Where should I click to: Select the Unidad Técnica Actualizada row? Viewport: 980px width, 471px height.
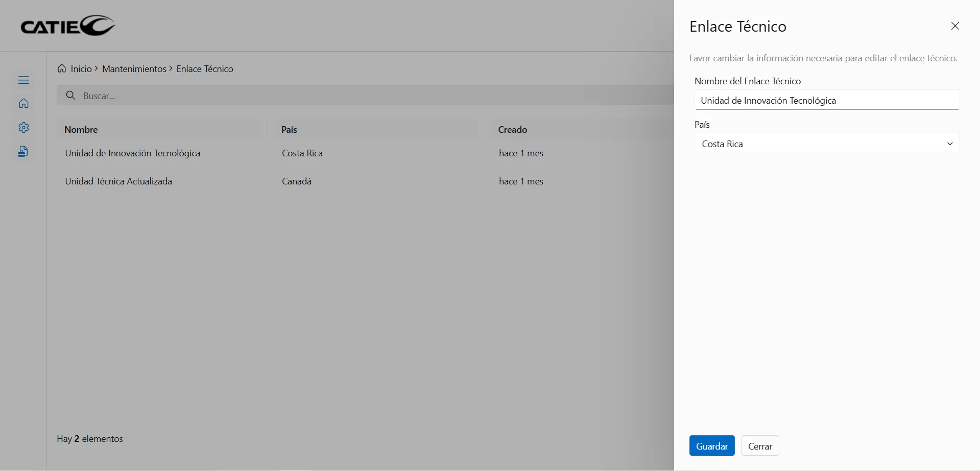pos(118,181)
